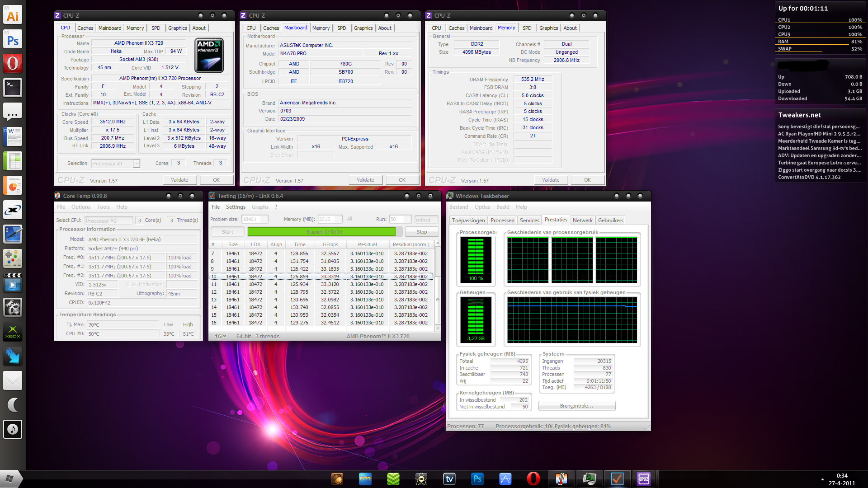Viewport: 868px width, 488px height.
Task: Open the mail envelope icon in the dock
Action: pyautogui.click(x=13, y=380)
